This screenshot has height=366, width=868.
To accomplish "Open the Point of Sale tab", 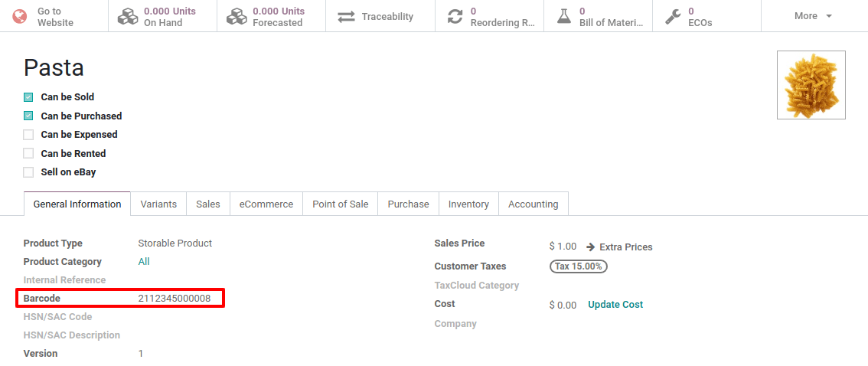I will click(x=341, y=204).
